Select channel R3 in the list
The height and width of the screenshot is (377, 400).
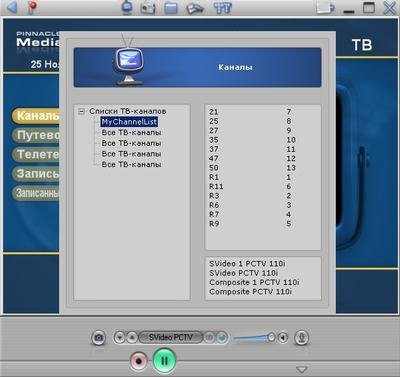pyautogui.click(x=263, y=196)
